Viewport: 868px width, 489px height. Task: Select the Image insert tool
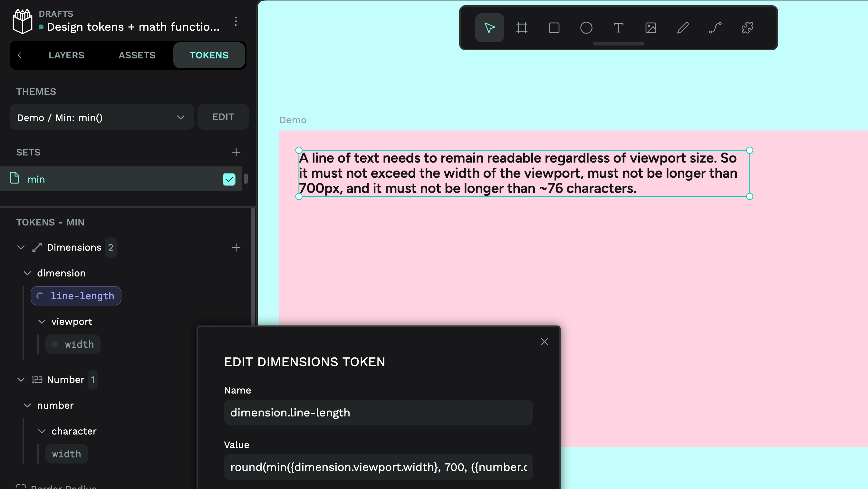651,28
